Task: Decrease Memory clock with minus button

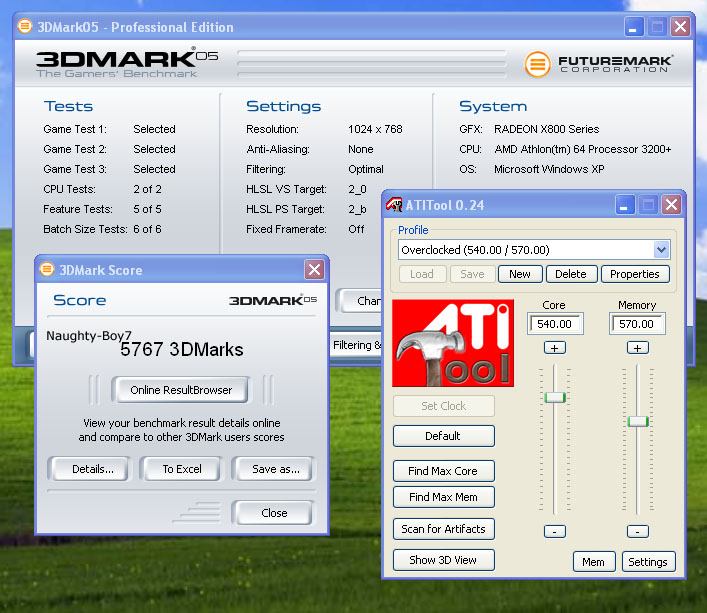Action: click(x=638, y=531)
